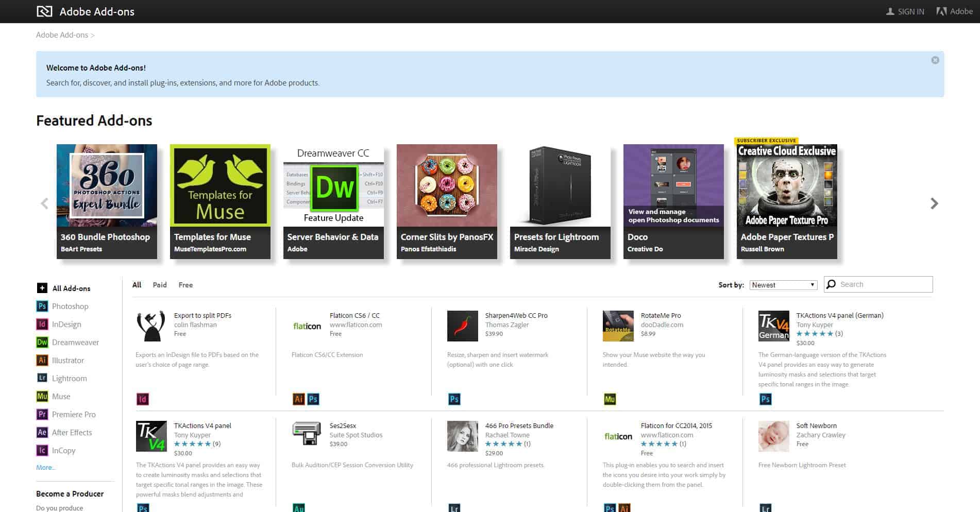
Task: Click Photoshop badge under Sharpen4Web CC Pro
Action: coord(454,399)
